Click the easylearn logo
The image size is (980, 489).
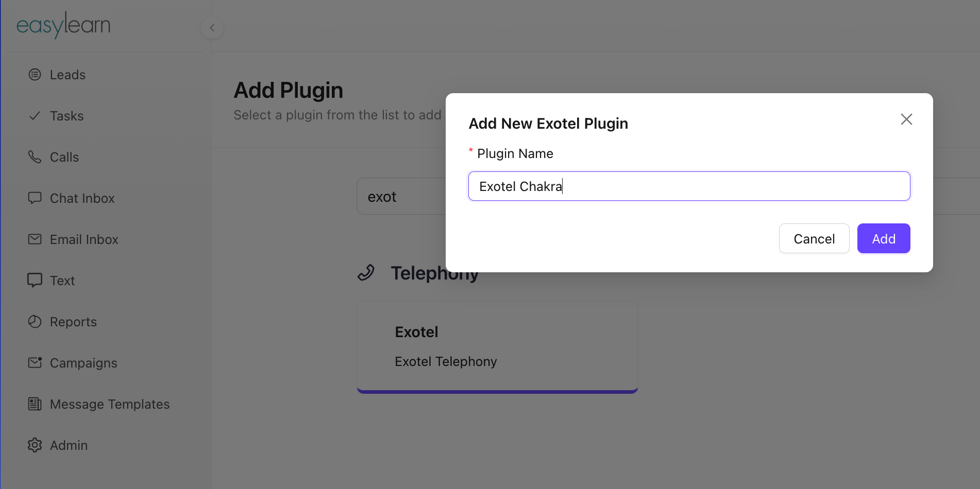pos(63,25)
